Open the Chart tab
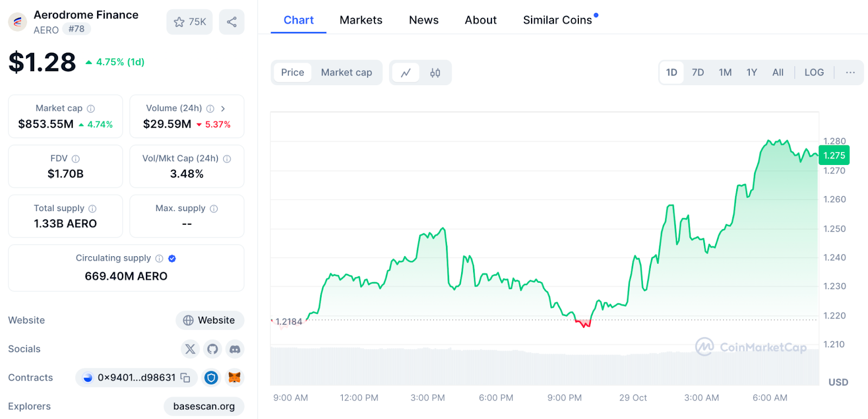Viewport: 868px width, 419px height. pos(298,20)
